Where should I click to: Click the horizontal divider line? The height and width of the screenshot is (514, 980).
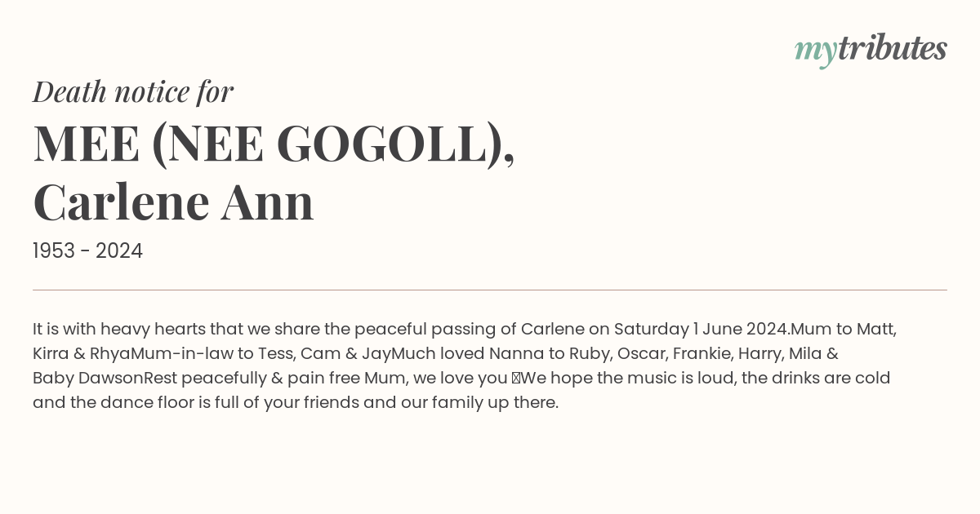pyautogui.click(x=490, y=290)
